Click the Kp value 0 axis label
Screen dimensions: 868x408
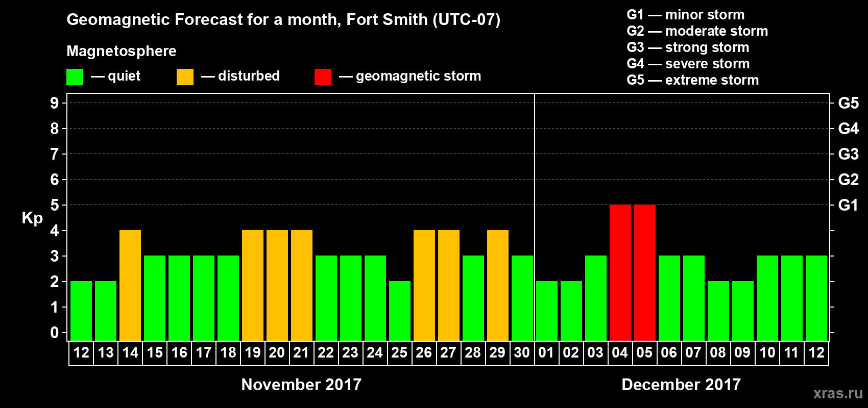point(55,333)
